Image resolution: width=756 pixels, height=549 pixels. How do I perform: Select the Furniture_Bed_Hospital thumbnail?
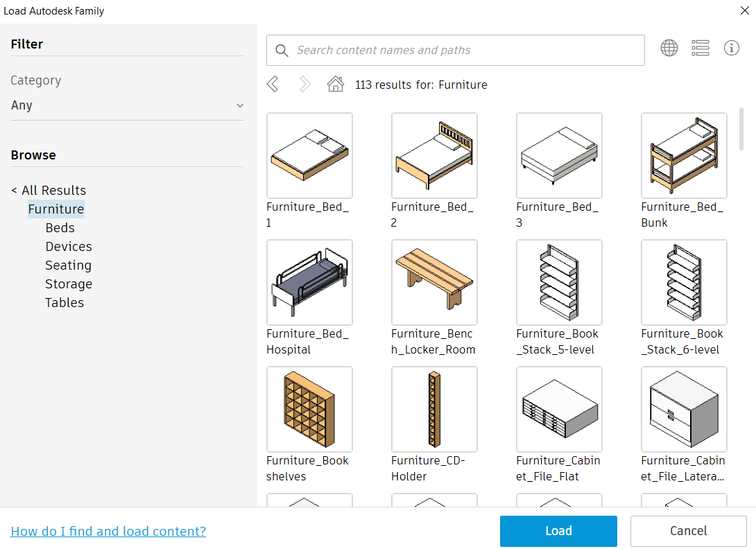(x=309, y=282)
